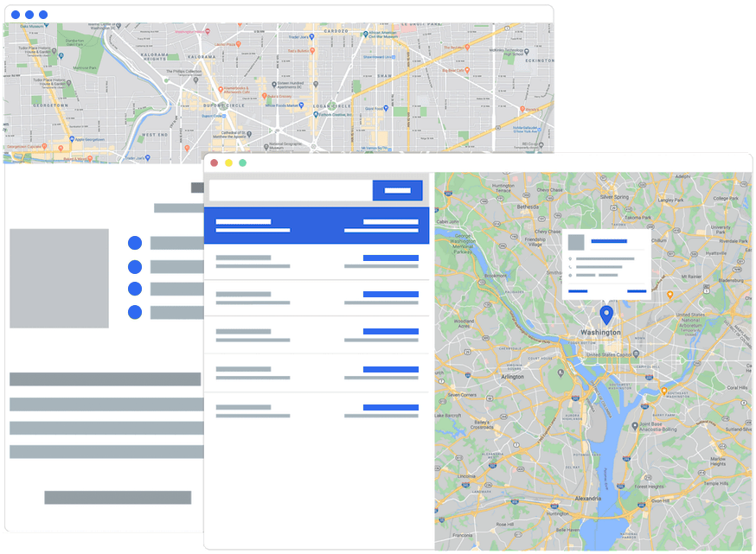
Task: Click the blue Washington map marker
Action: click(607, 314)
